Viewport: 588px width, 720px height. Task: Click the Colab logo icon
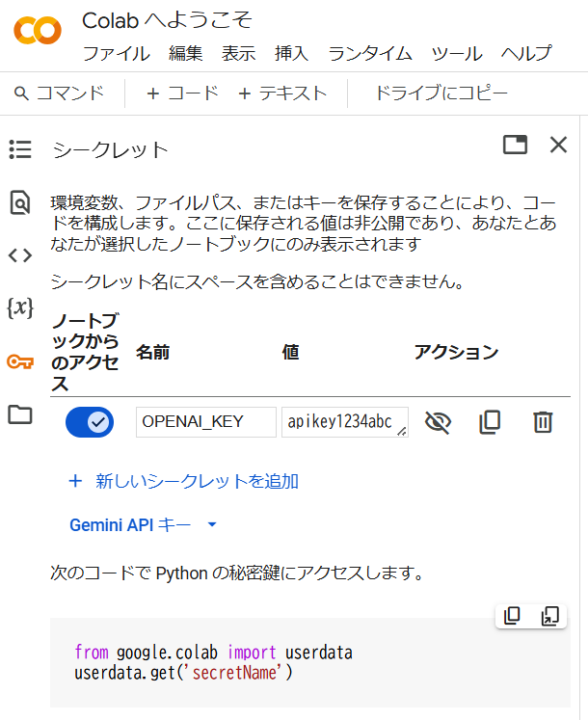[38, 30]
